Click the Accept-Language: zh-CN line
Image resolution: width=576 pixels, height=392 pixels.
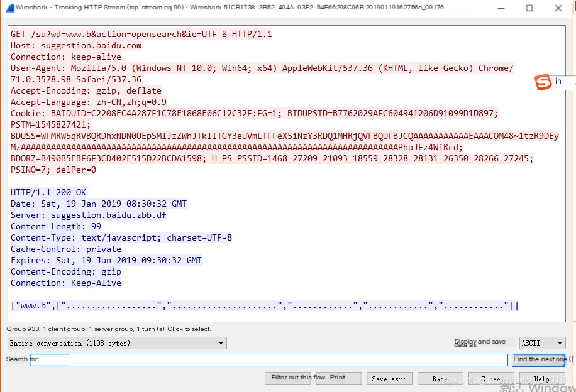(x=89, y=102)
